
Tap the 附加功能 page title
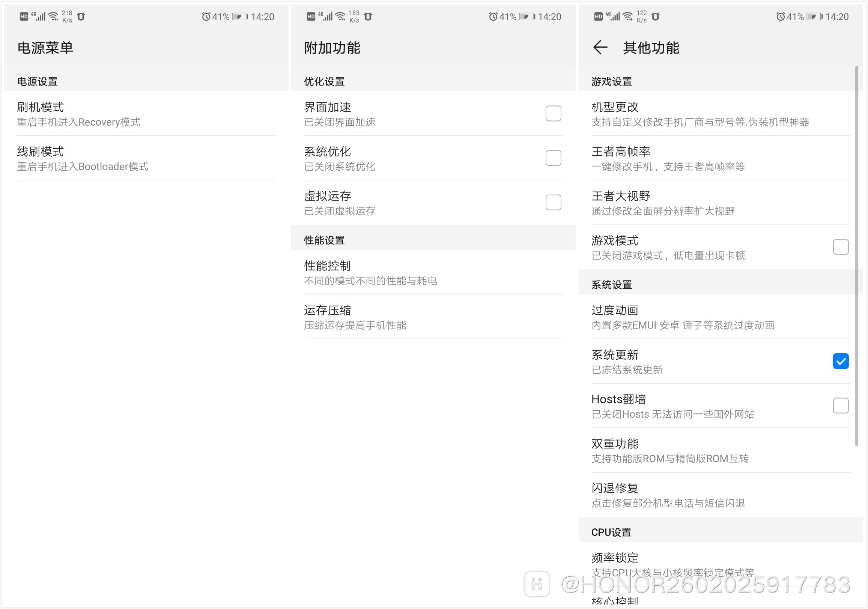point(332,48)
